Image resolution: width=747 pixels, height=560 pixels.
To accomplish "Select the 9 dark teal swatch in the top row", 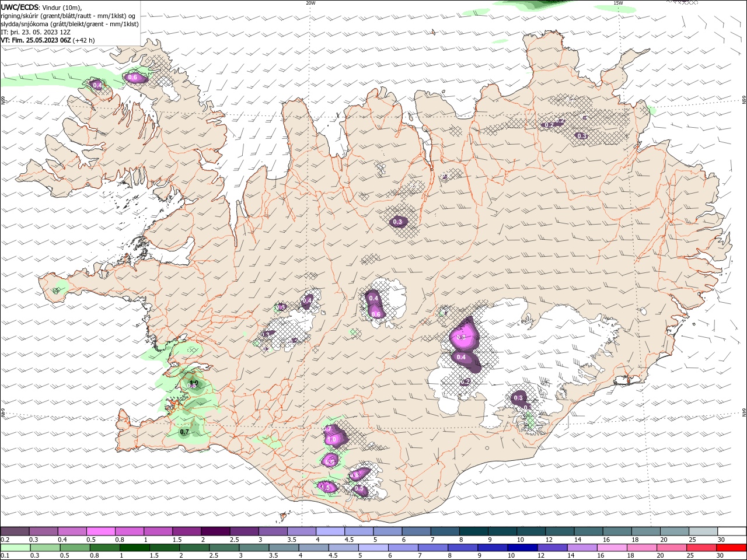I will pyautogui.click(x=502, y=531).
